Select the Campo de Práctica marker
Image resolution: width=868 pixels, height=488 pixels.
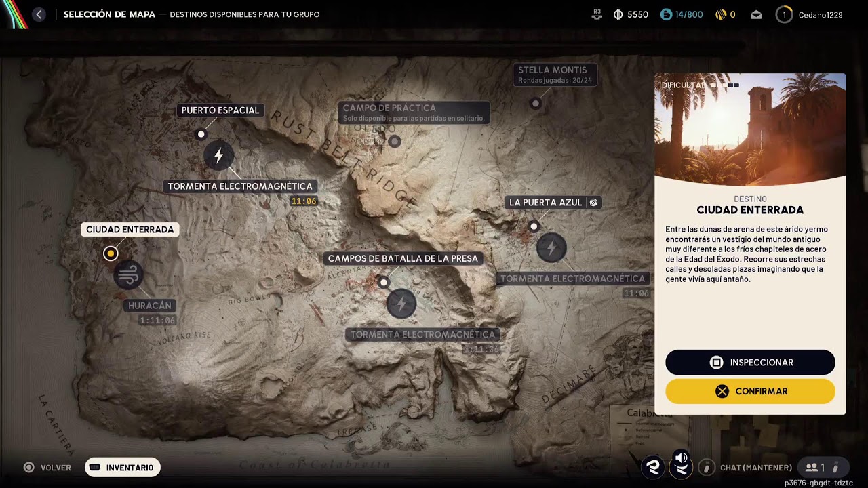point(394,141)
